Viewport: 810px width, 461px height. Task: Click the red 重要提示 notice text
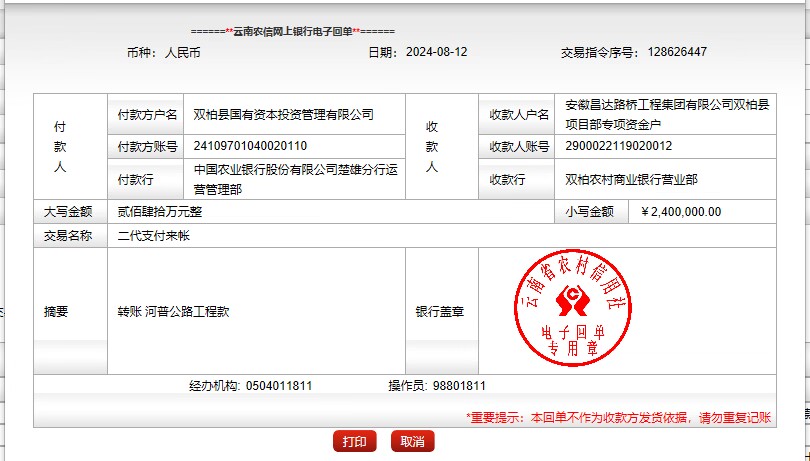(x=618, y=416)
